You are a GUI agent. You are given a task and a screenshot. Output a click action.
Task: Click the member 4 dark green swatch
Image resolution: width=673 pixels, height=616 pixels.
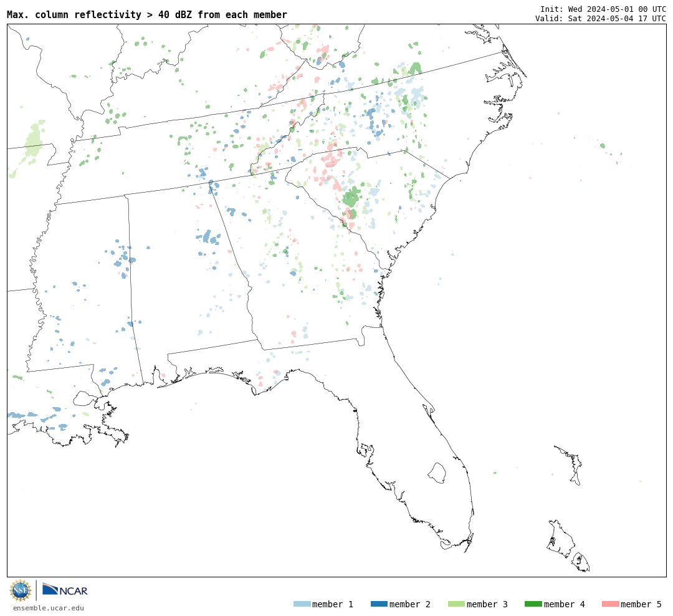pos(533,604)
